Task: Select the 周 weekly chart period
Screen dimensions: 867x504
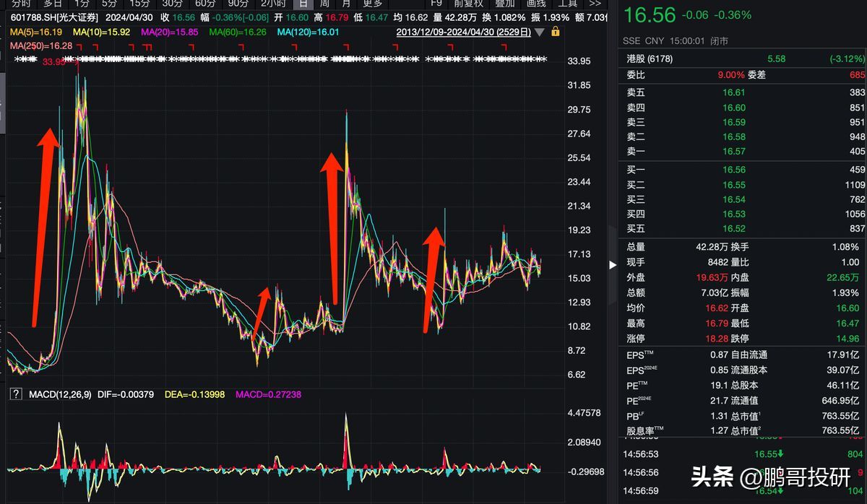Action: [x=324, y=4]
